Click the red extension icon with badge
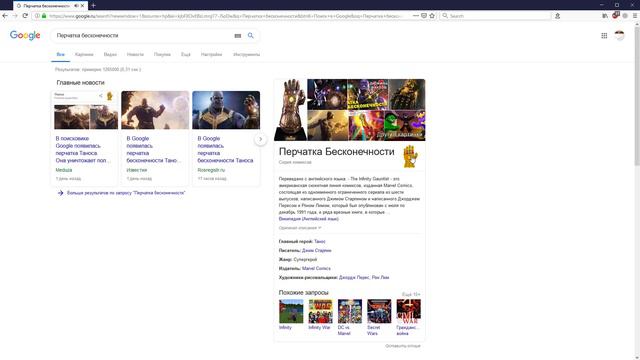640x360 pixels. (616, 15)
